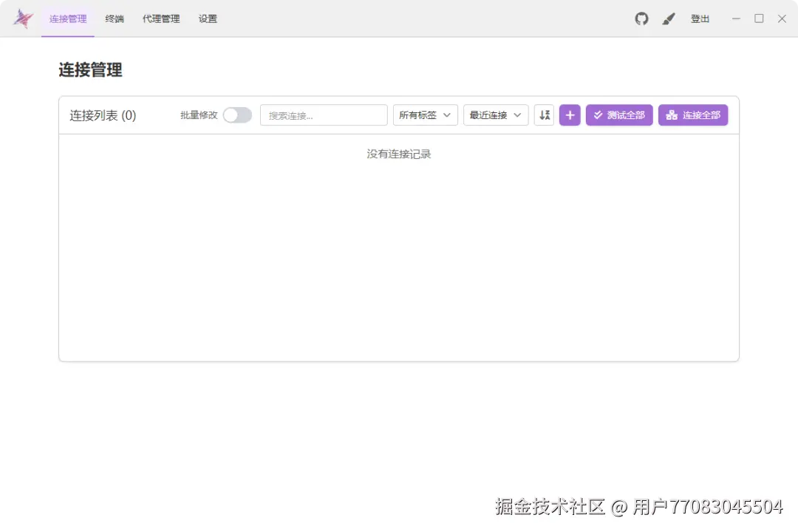This screenshot has height=532, width=798.
Task: Open the GitHub repository icon
Action: (641, 18)
